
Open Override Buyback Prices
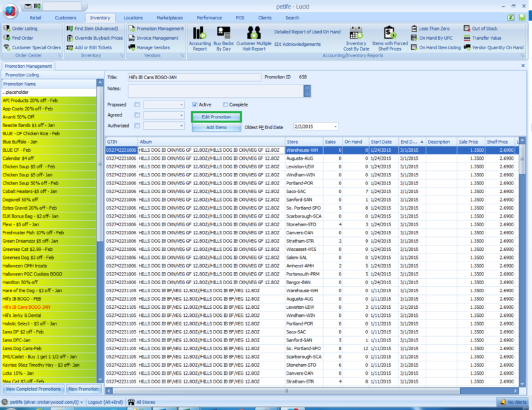[x=94, y=38]
